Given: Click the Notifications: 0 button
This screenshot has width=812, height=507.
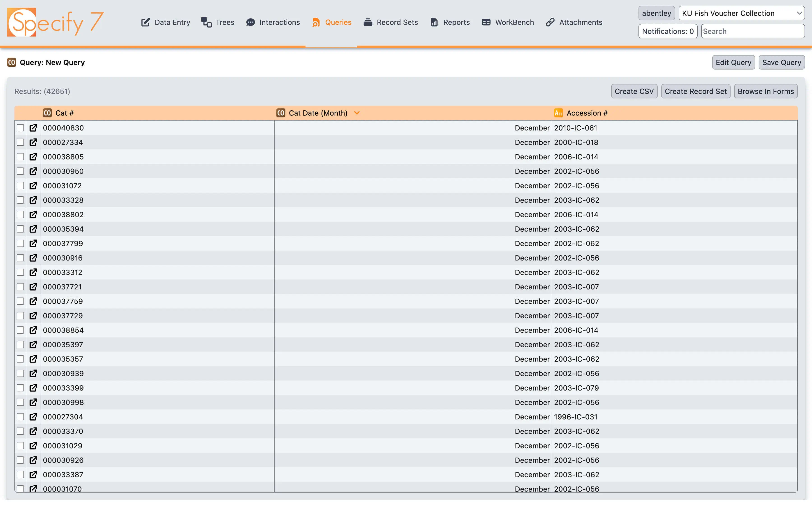Looking at the screenshot, I should coord(668,31).
